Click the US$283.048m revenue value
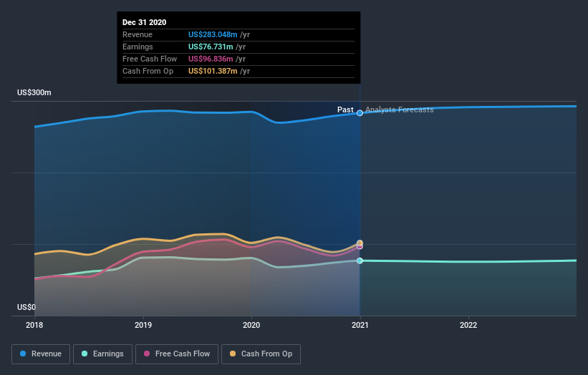The height and width of the screenshot is (375, 588). pyautogui.click(x=213, y=34)
